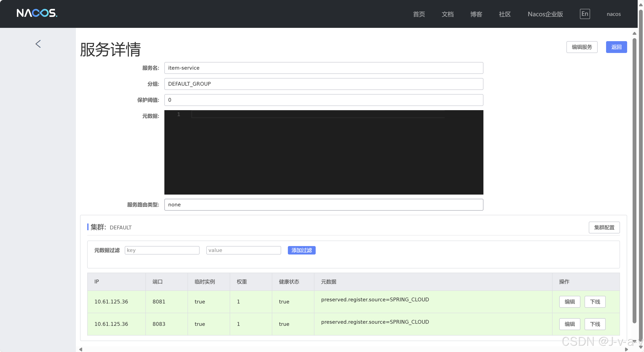Switch language with En icon
Viewport: 644px width, 352px height.
pos(585,14)
